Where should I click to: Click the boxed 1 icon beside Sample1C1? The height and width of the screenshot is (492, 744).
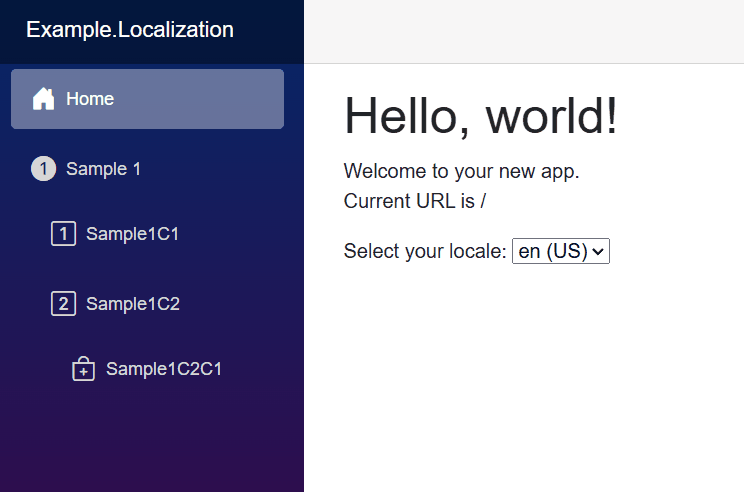coord(63,233)
